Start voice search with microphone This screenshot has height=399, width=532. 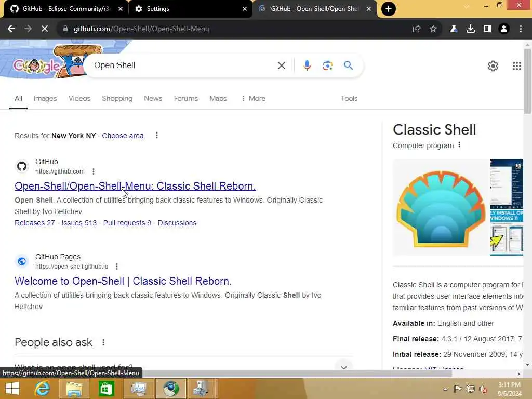[x=307, y=65]
